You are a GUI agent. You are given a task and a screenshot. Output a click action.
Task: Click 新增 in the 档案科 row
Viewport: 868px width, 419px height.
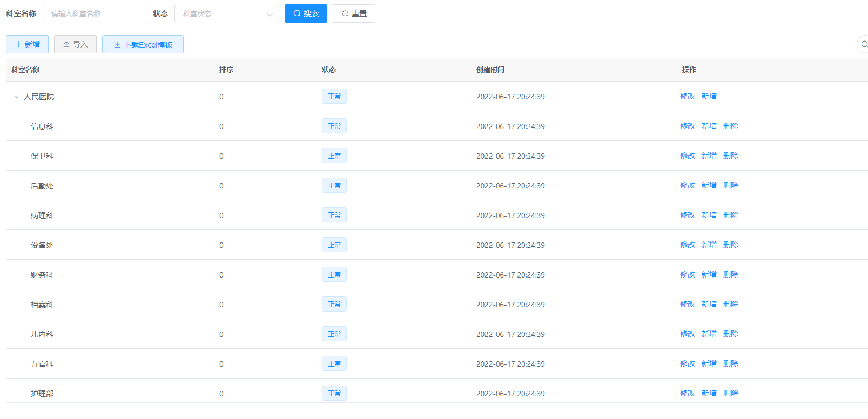click(709, 304)
